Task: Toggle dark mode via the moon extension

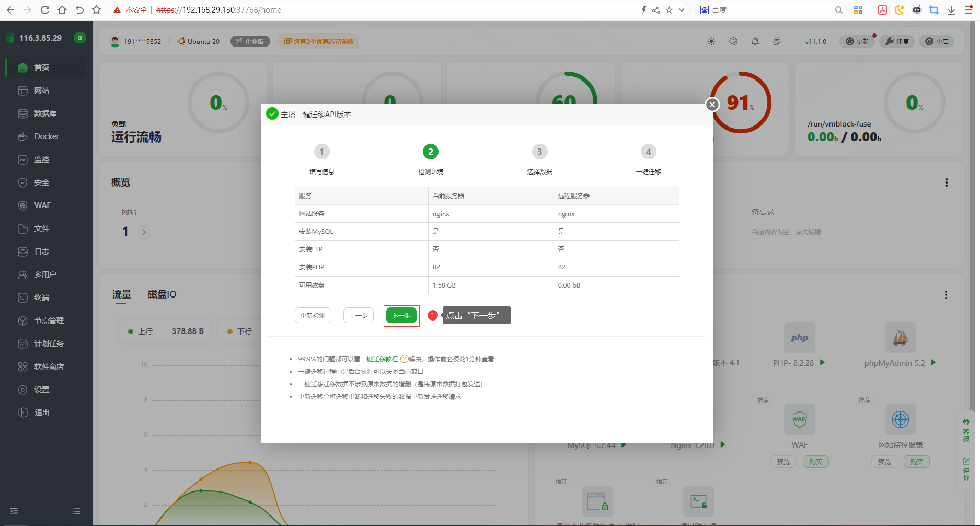Action: coord(900,9)
